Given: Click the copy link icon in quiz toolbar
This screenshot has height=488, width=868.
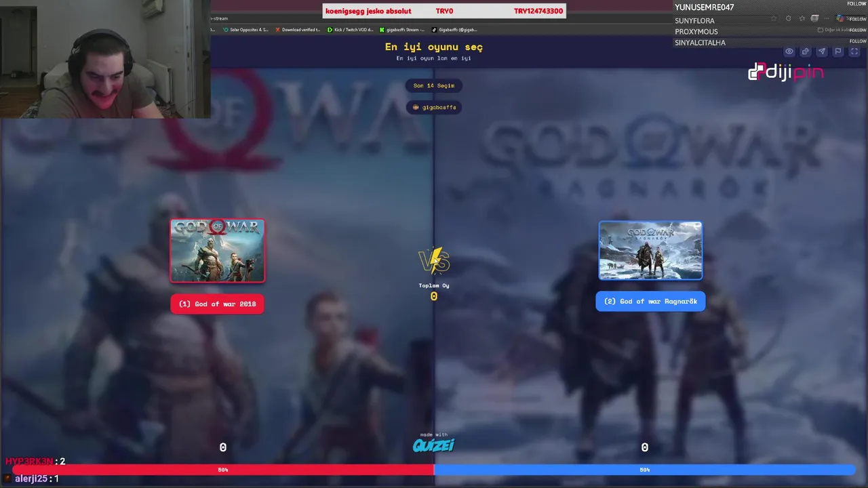Looking at the screenshot, I should click(806, 52).
